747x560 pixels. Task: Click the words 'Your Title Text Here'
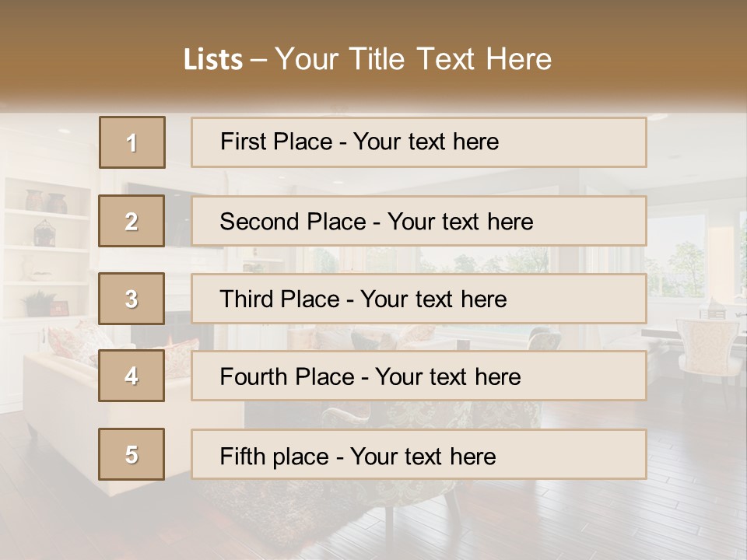pos(413,59)
